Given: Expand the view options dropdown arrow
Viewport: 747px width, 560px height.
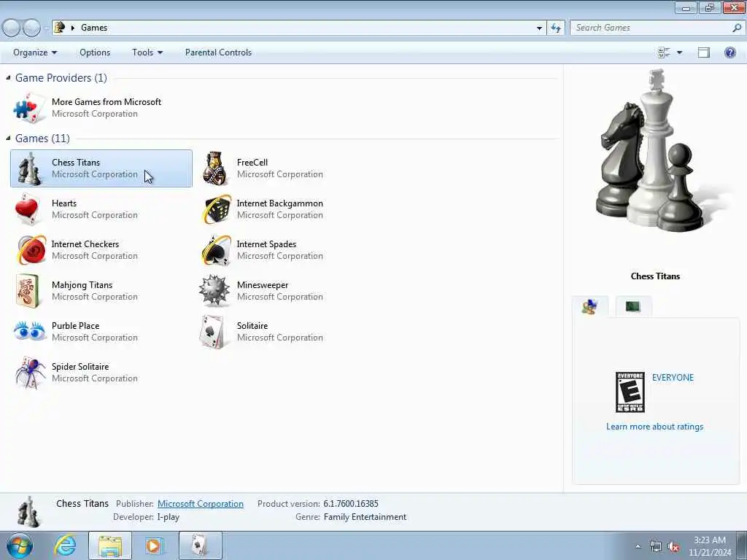Looking at the screenshot, I should click(679, 52).
